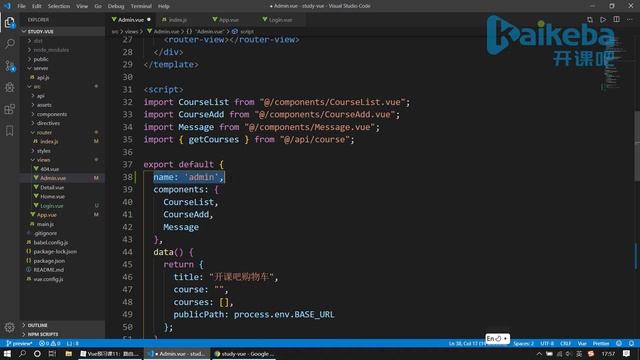Click the VS Code logo in title bar

pos(7,6)
